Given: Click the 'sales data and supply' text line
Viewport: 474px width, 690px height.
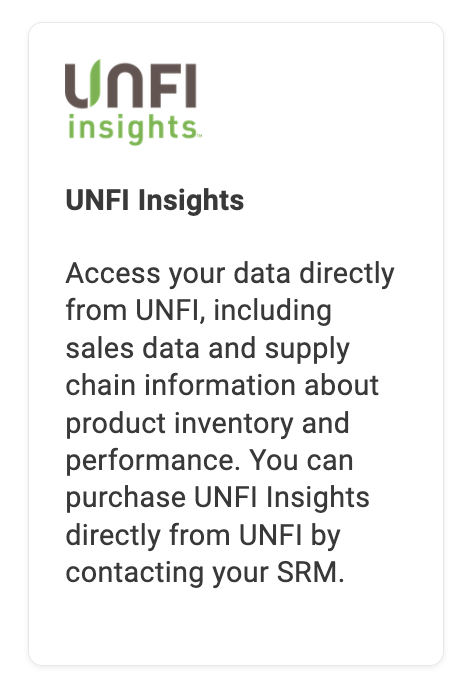Looking at the screenshot, I should pos(208,349).
